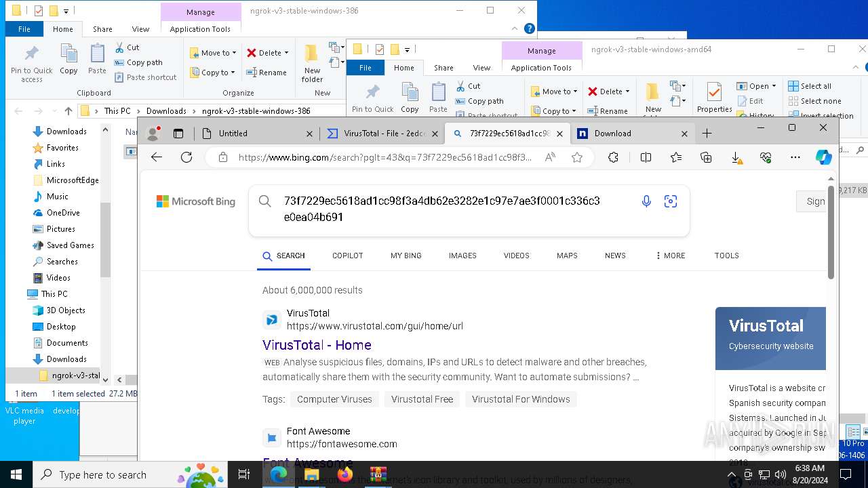This screenshot has height=488, width=868.
Task: Click Select none in amd64 window
Action: (x=814, y=101)
